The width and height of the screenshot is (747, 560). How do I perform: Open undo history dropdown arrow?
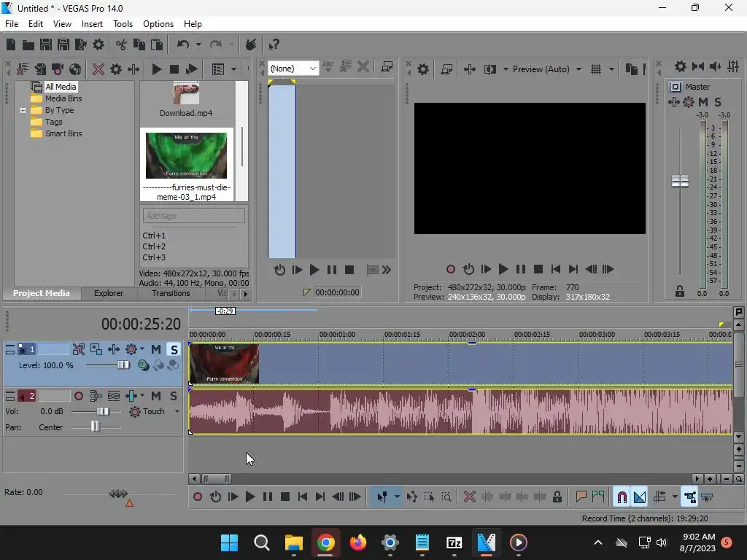pyautogui.click(x=198, y=44)
